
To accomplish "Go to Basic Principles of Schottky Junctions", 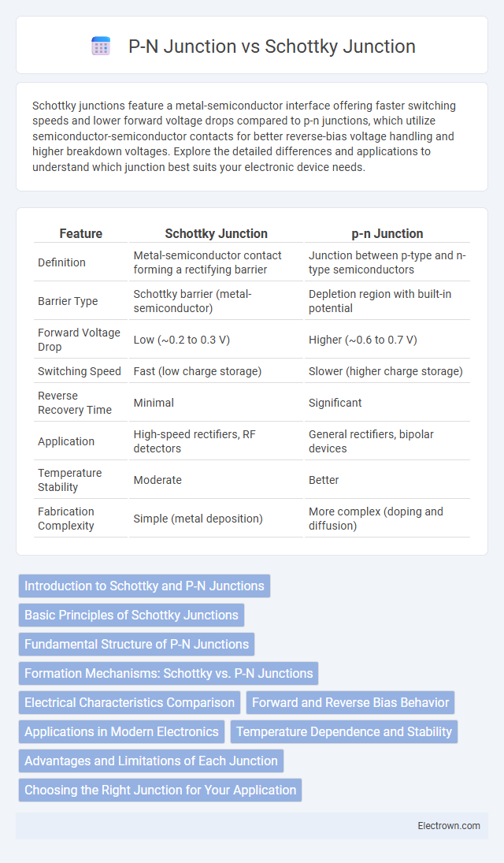I will pos(131,615).
